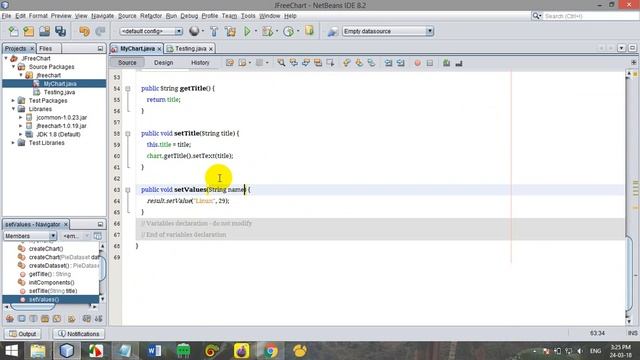Image resolution: width=640 pixels, height=360 pixels.
Task: Open the Output panel button
Action: coord(22,334)
